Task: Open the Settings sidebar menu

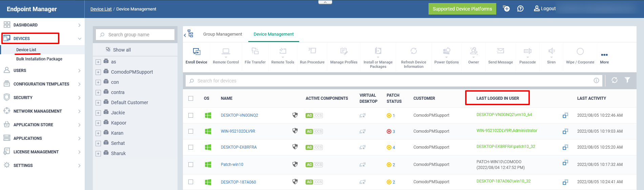Action: (42, 166)
